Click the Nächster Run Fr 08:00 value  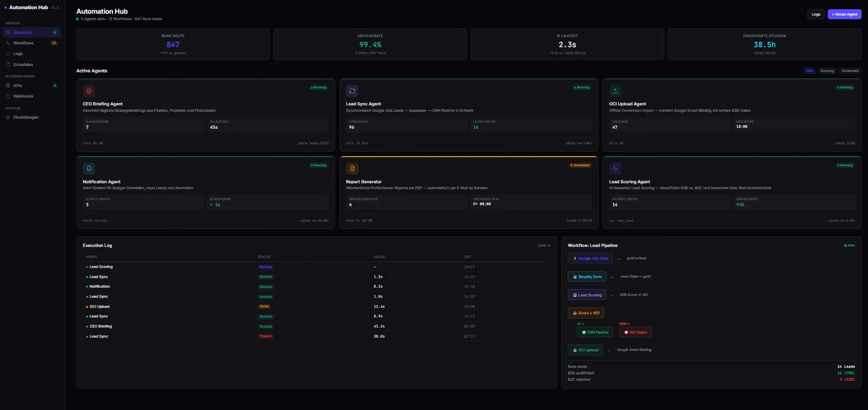click(x=482, y=204)
